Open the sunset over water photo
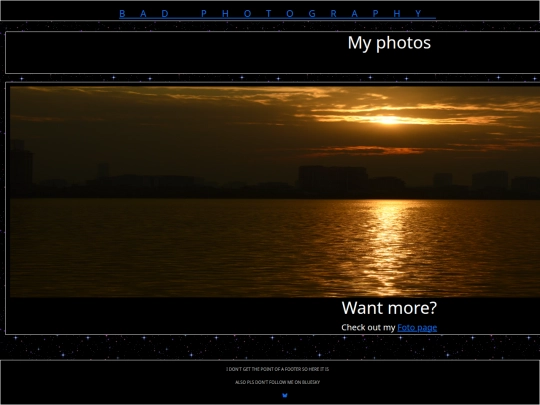This screenshot has width=540, height=405. pos(275,191)
